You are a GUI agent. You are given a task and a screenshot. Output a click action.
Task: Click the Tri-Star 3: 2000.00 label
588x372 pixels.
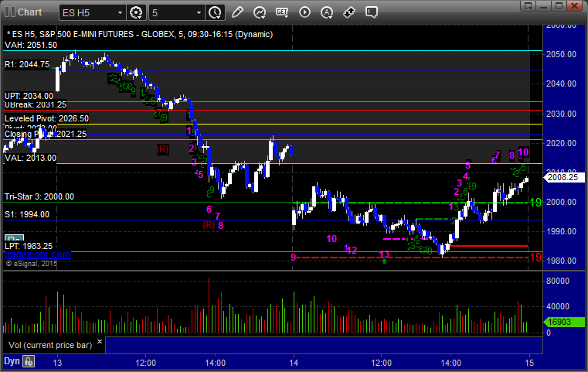39,196
